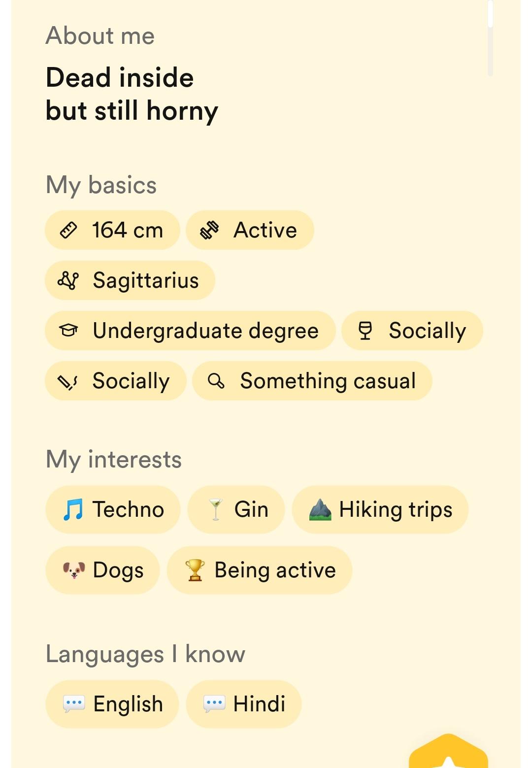Tap the My interests section heading
The height and width of the screenshot is (768, 532).
click(114, 460)
